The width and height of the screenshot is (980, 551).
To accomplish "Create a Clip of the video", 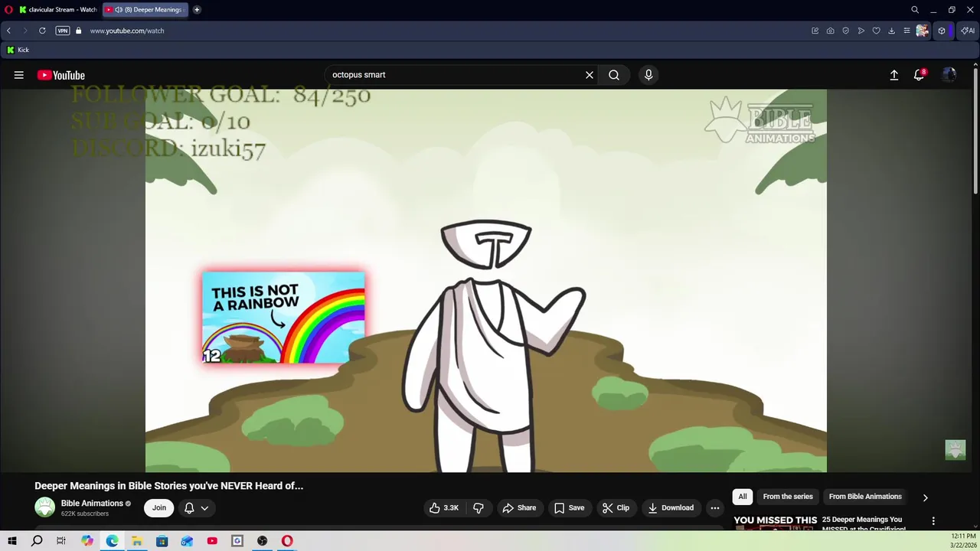I will point(616,507).
